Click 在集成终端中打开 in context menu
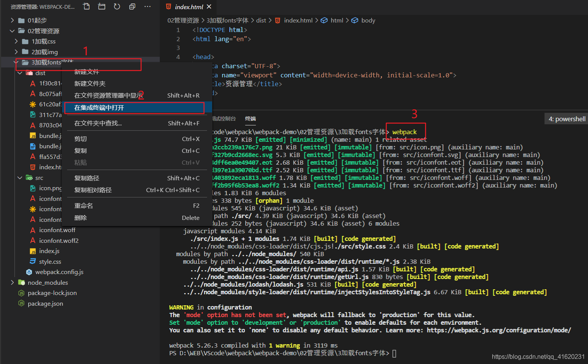Image resolution: width=588 pixels, height=364 pixels. coord(137,107)
